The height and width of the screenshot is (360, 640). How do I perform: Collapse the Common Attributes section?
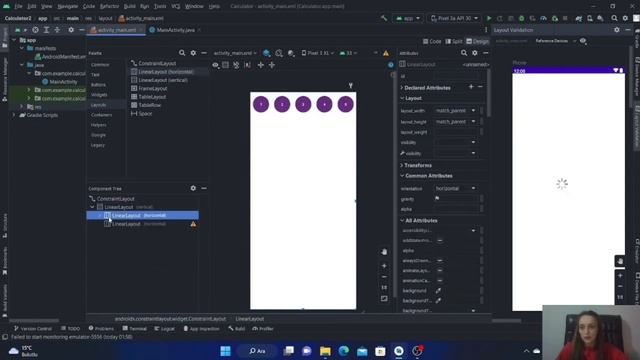402,176
